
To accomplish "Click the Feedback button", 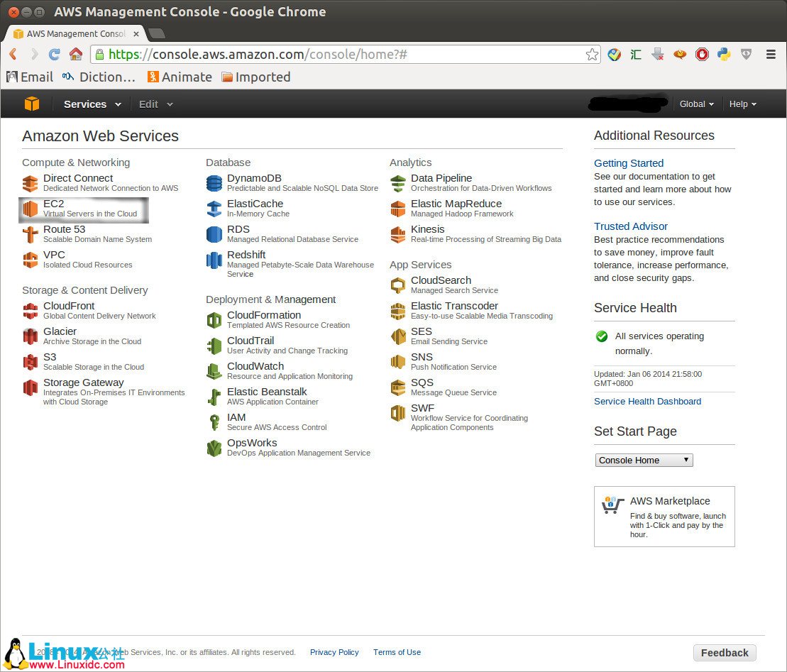I will click(x=725, y=652).
